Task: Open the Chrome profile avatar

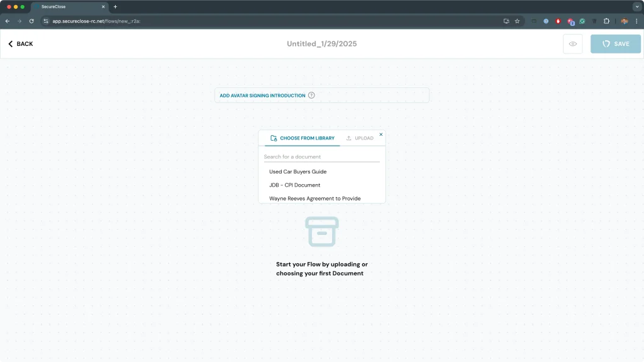Action: tap(624, 21)
